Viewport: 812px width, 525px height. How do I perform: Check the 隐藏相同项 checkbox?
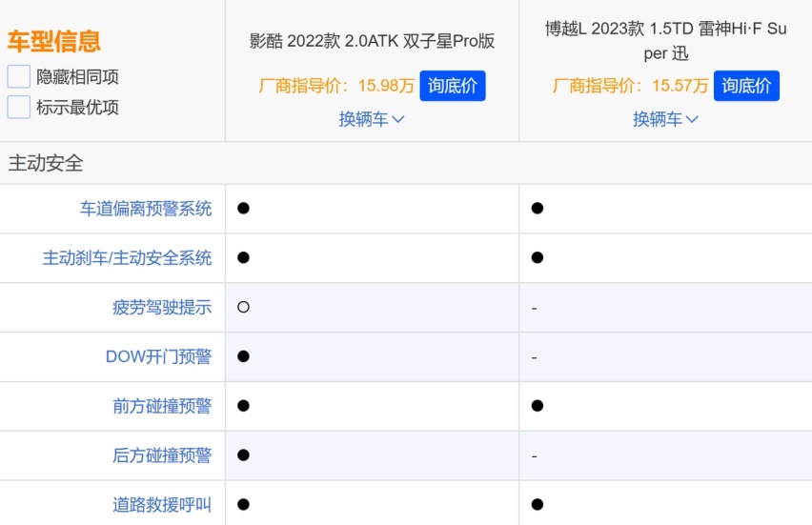click(x=19, y=76)
